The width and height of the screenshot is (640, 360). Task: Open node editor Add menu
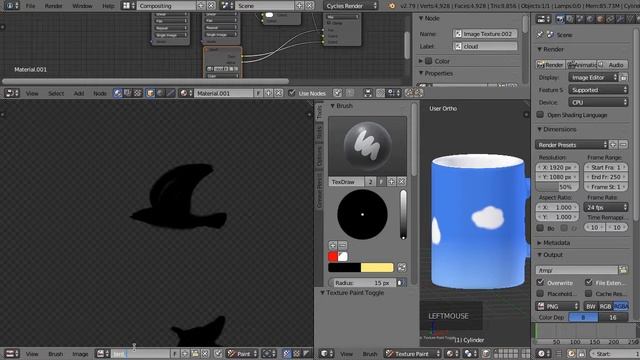(x=79, y=93)
